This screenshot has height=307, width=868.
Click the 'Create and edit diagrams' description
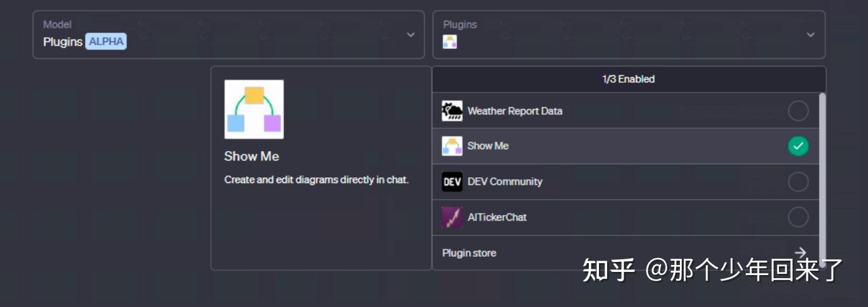pyautogui.click(x=317, y=180)
